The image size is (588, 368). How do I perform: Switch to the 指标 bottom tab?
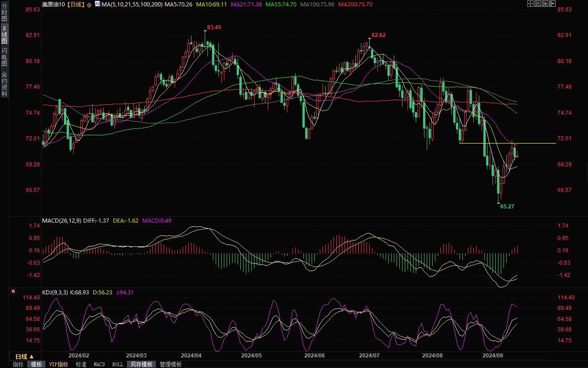tap(18, 364)
